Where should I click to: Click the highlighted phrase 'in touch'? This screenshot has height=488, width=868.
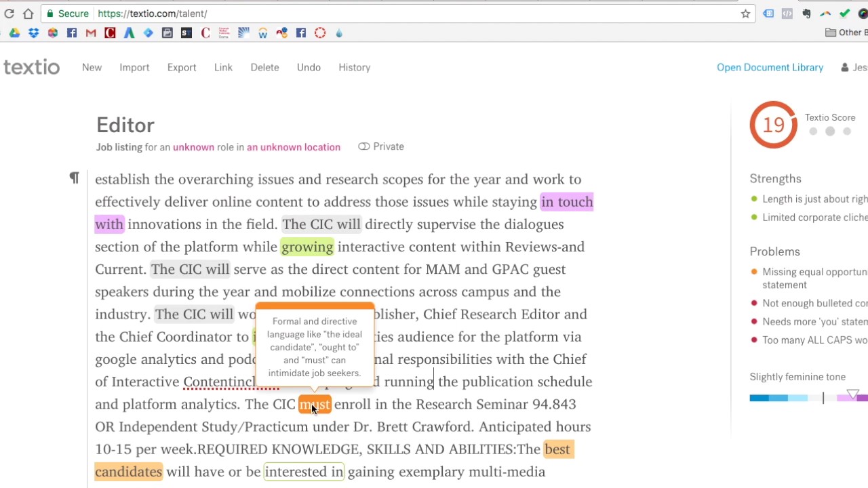click(567, 202)
